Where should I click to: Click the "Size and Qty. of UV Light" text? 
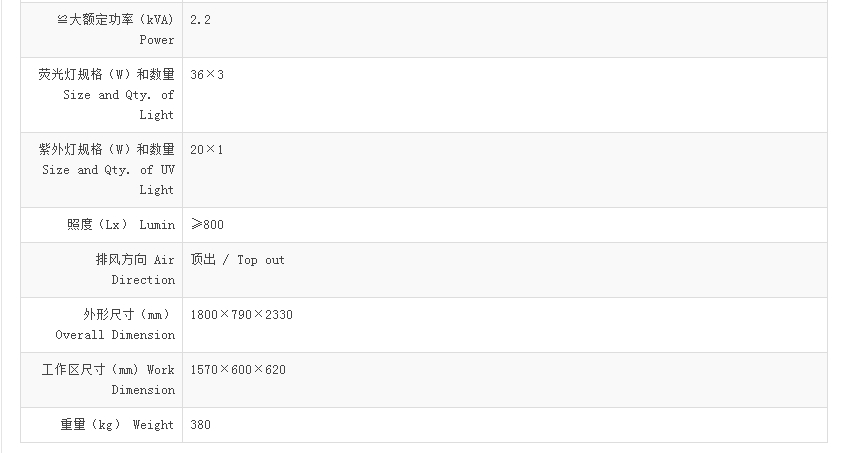tap(109, 171)
